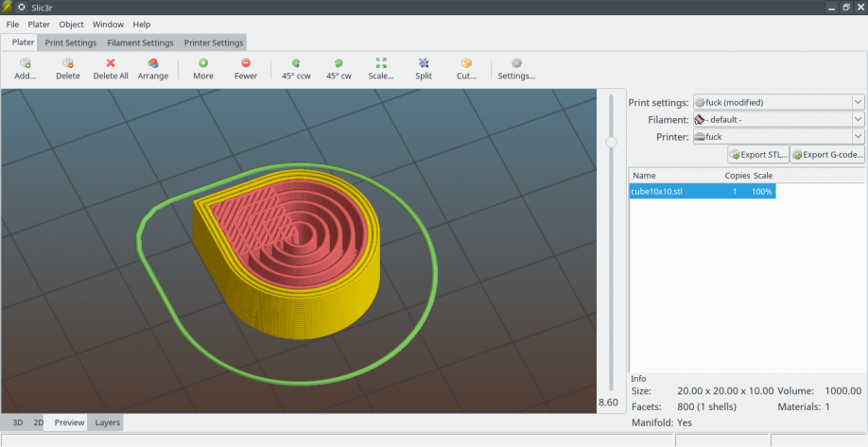
Task: Open object Settings... from toolbar
Action: click(516, 69)
